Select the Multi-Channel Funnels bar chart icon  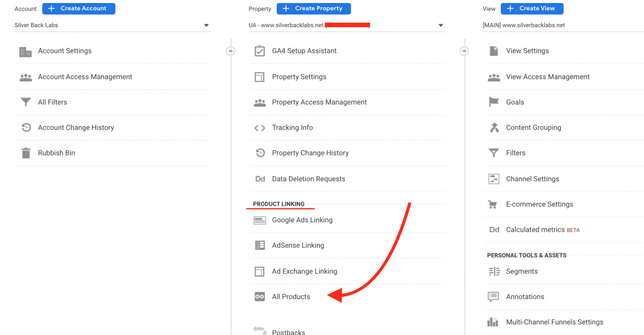(x=493, y=322)
